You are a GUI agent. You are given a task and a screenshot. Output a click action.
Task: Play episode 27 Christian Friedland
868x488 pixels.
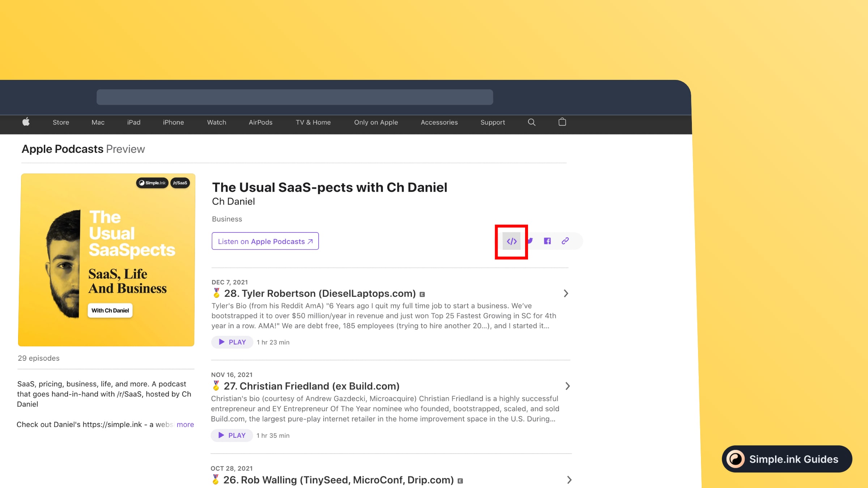click(232, 435)
